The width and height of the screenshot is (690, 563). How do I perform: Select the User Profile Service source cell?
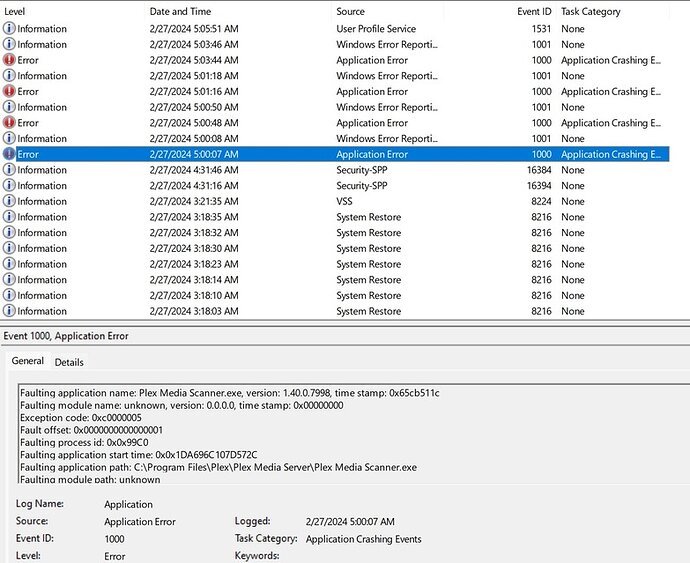tap(376, 29)
